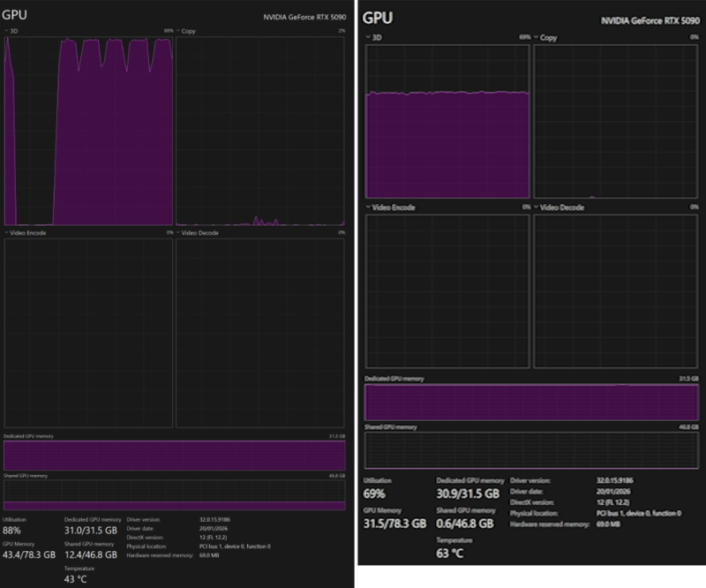
Task: Open the Copy dropdown in the 63 °C panel
Action: point(546,38)
